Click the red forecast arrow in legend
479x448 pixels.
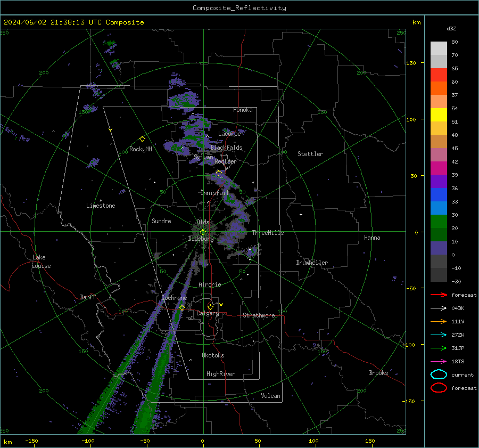[439, 295]
